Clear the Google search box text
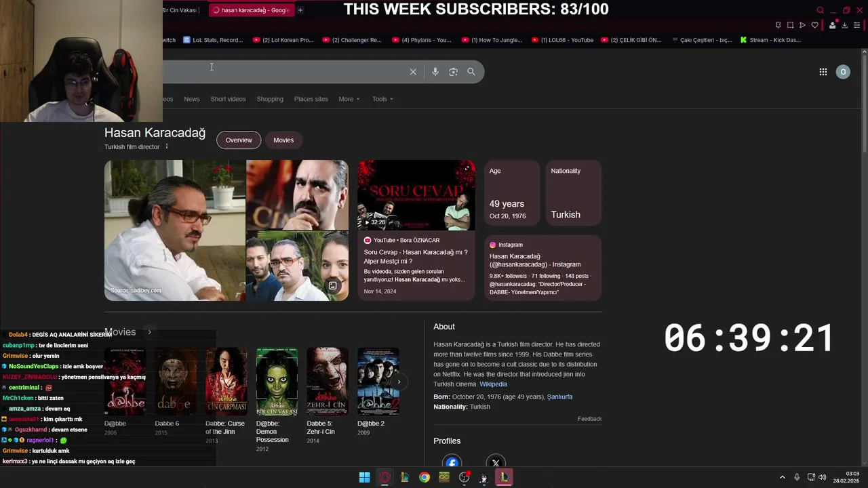Image resolution: width=868 pixels, height=488 pixels. 413,72
